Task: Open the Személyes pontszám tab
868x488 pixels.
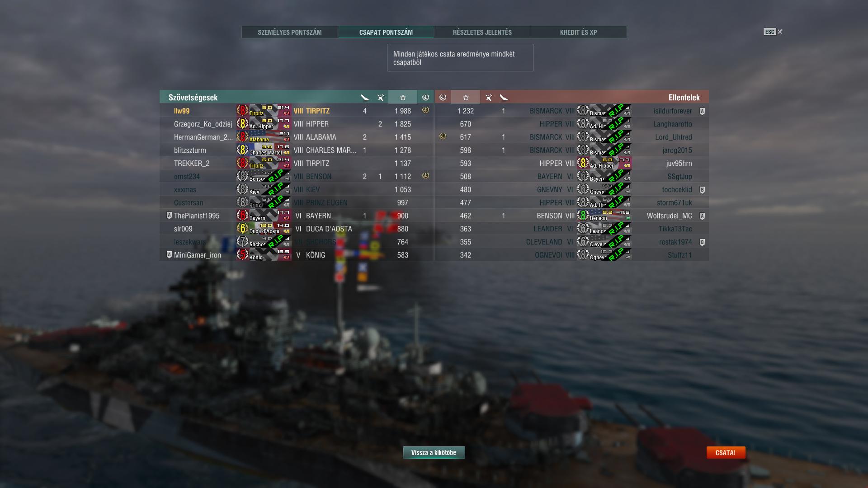Action: pos(290,33)
